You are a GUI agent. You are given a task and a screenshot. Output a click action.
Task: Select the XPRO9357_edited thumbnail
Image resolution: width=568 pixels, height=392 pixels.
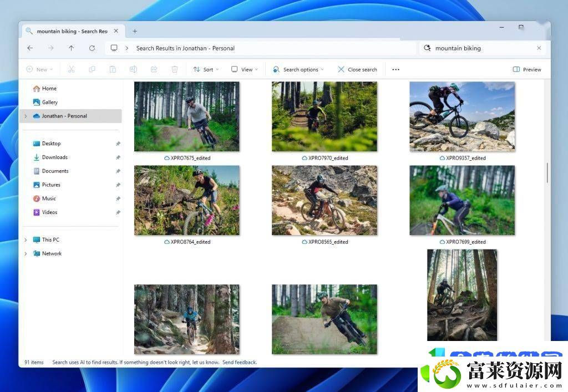point(462,116)
